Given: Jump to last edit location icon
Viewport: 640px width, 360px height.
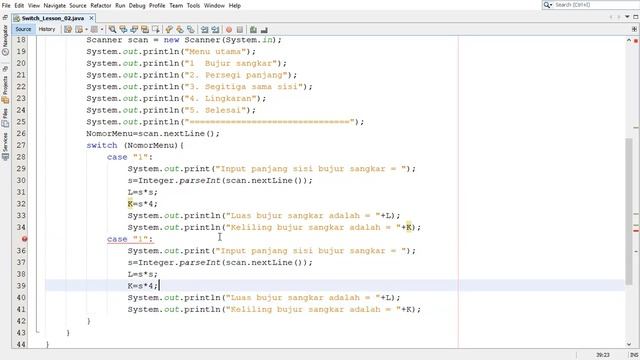Looking at the screenshot, I should coord(68,29).
